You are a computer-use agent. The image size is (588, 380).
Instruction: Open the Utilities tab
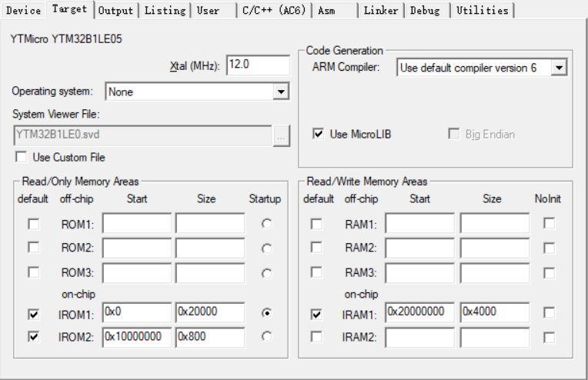pos(482,10)
